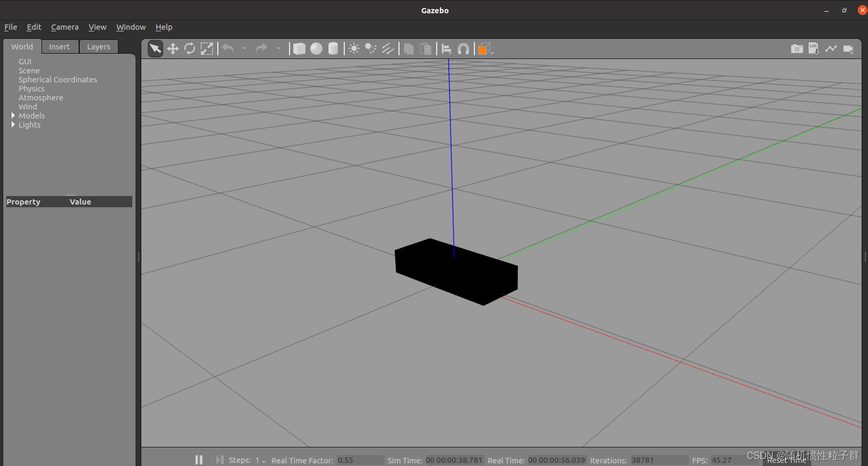Expand the Lights tree node
Viewport: 868px width, 466px height.
pos(13,124)
